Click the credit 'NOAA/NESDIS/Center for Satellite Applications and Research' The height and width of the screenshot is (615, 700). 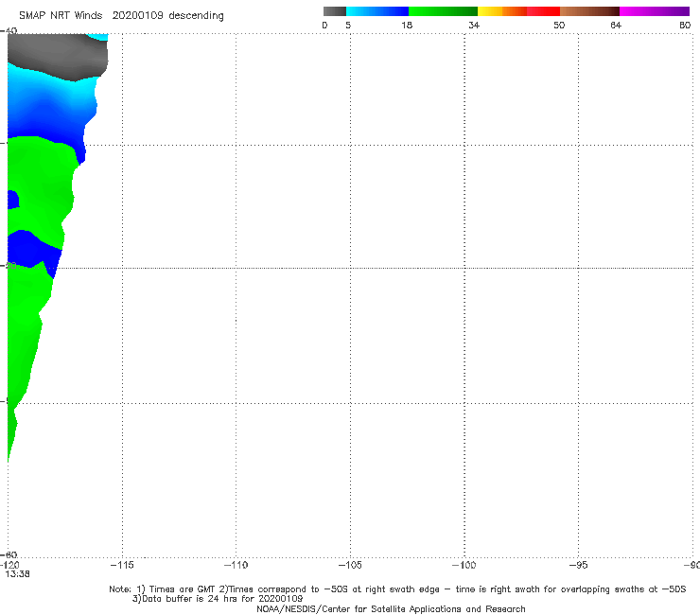391,608
